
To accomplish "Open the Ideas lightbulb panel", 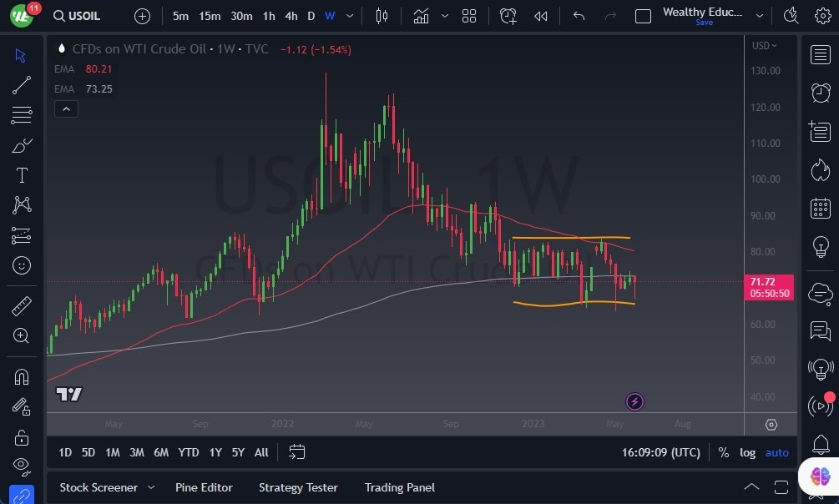I will pos(820,247).
